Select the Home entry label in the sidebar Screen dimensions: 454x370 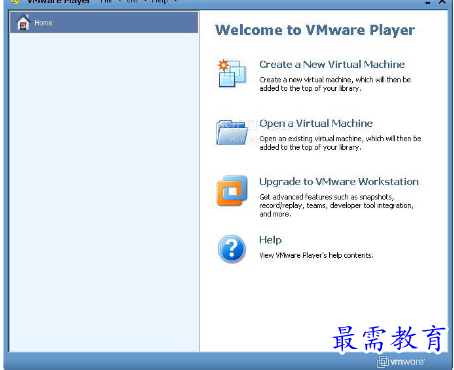tap(43, 23)
